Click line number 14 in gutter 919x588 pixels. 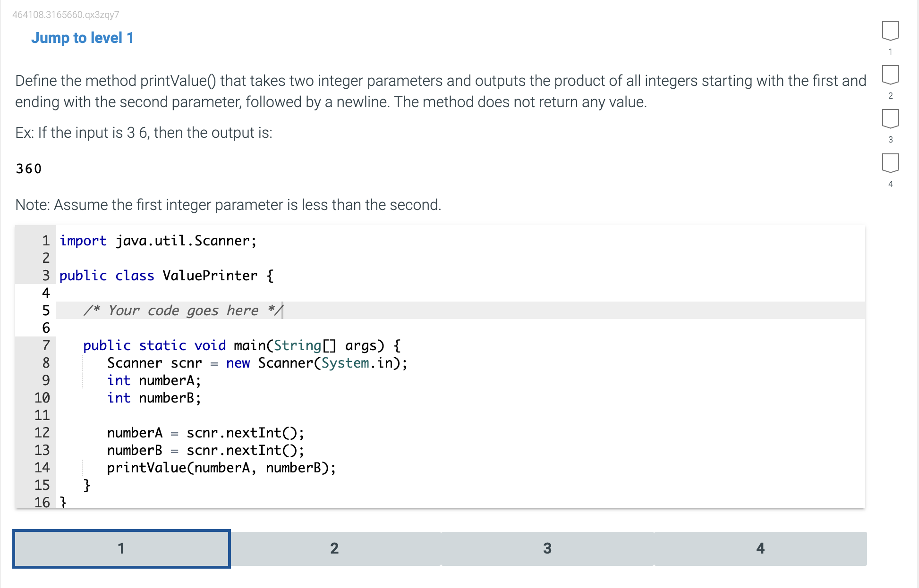pos(42,468)
